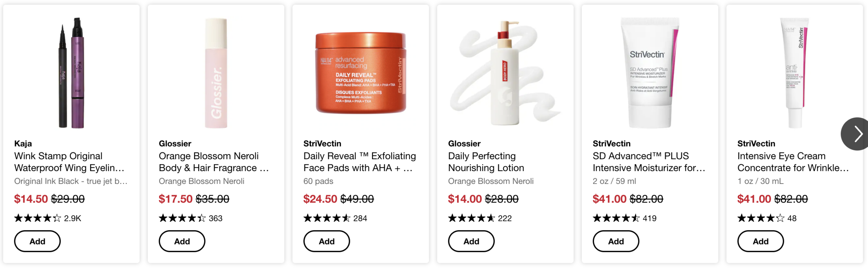Open SD Advanced PLUS Intensive Moisturizer title

(649, 162)
